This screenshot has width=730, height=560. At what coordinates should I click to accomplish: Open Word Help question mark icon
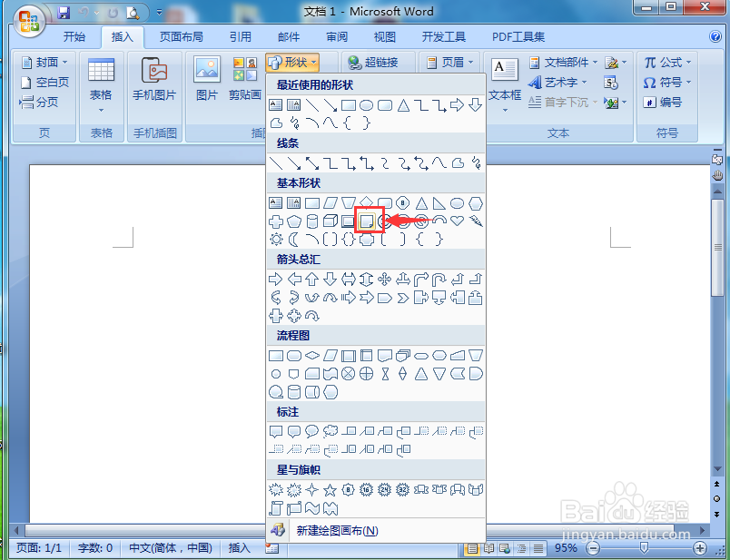tap(715, 36)
